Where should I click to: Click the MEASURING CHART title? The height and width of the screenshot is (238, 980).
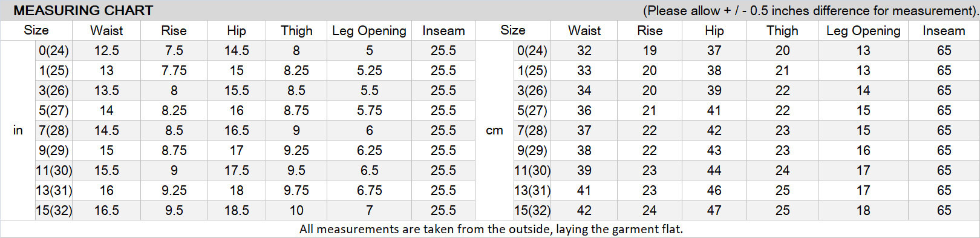[83, 10]
